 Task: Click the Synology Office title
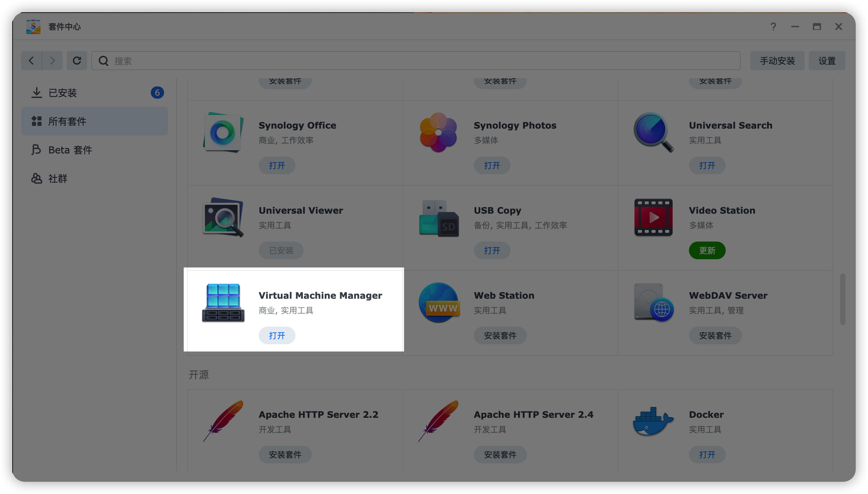(298, 125)
